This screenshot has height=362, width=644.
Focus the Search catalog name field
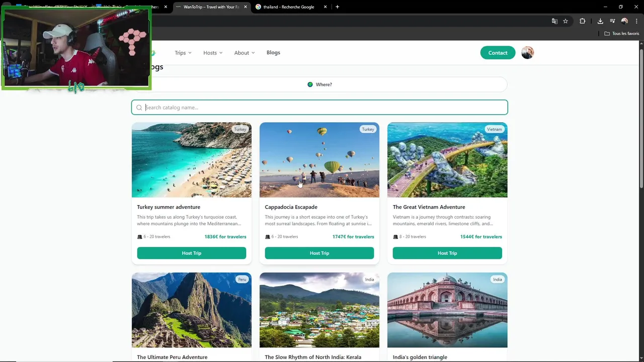[x=319, y=108]
